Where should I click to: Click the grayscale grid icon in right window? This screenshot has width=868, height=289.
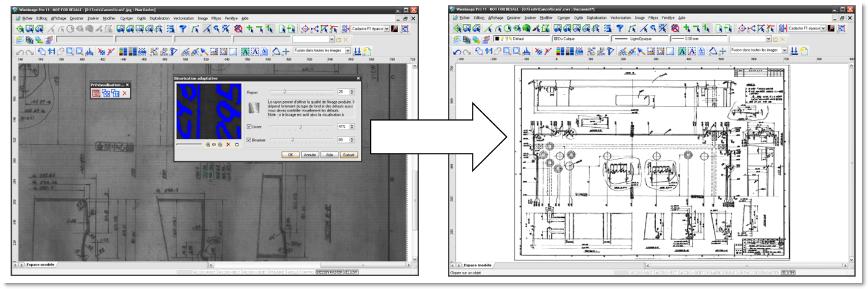coord(570,51)
